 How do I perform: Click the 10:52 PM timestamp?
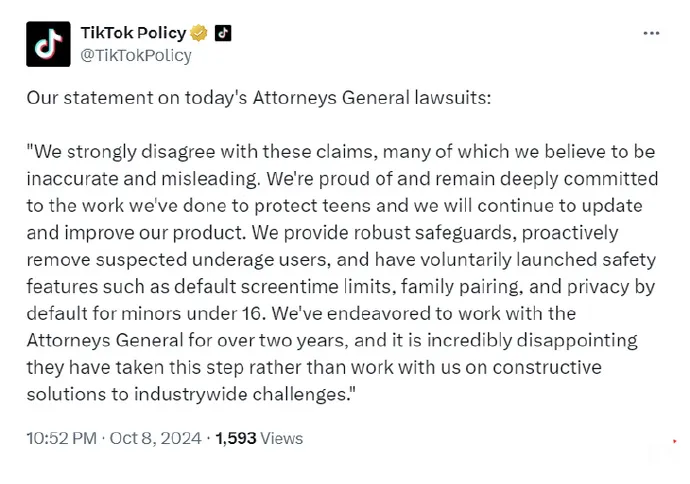coord(61,438)
